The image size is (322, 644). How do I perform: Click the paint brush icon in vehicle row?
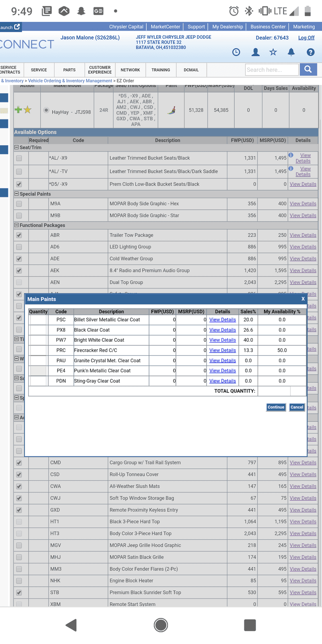pyautogui.click(x=171, y=110)
